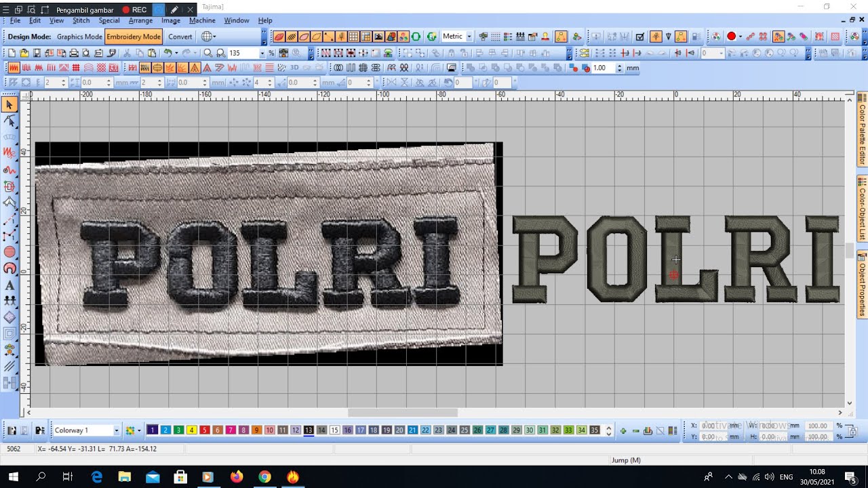Expand the globe icon dropdown arrow
Viewport: 868px width, 488px height.
pos(214,37)
